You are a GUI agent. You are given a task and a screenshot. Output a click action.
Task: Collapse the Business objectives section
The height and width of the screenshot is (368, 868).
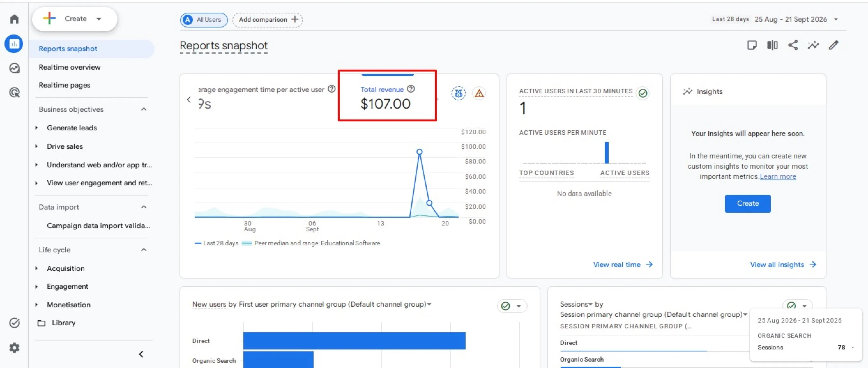pos(143,109)
